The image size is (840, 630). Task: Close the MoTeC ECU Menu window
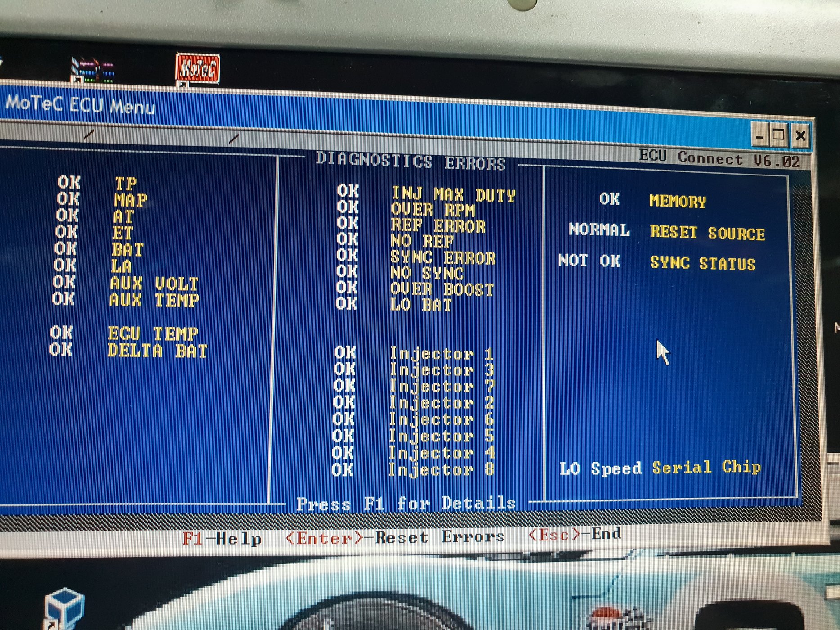pyautogui.click(x=800, y=135)
